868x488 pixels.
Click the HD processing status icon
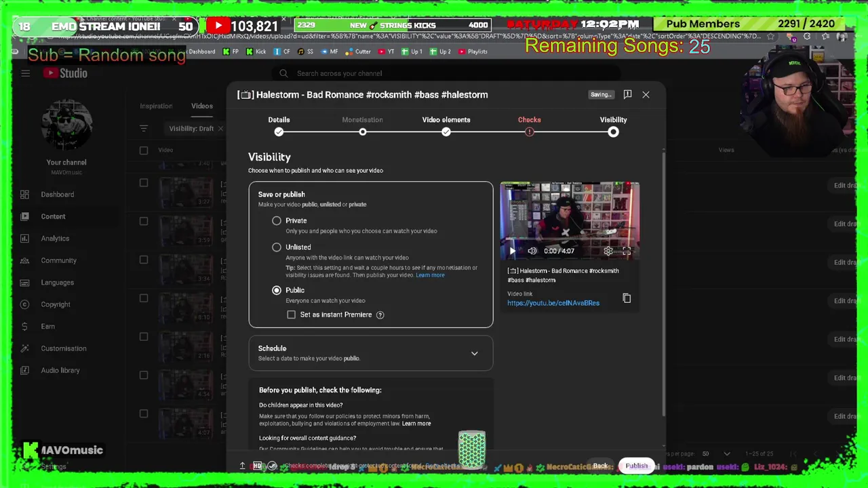257,466
